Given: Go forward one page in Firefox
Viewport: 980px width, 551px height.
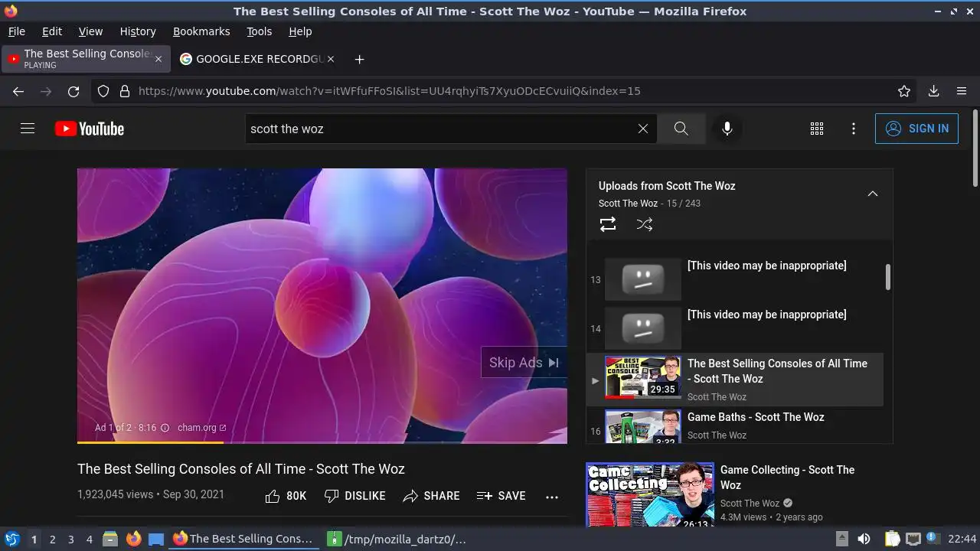Looking at the screenshot, I should 46,91.
